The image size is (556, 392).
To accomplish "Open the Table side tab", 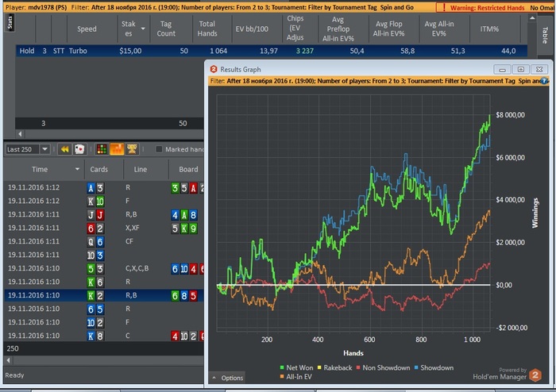I will point(545,36).
